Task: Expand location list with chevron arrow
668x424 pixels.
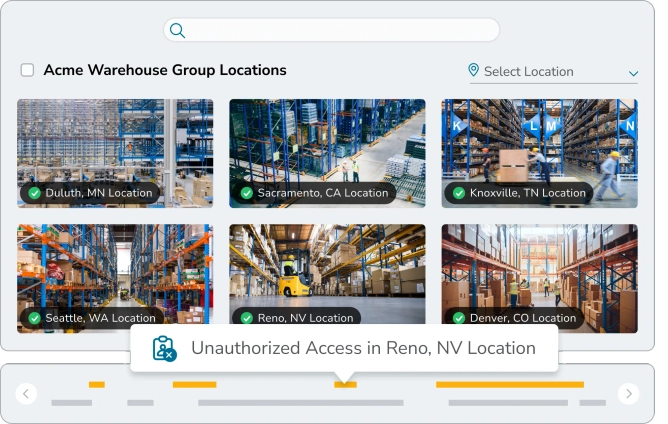Action: coord(633,73)
